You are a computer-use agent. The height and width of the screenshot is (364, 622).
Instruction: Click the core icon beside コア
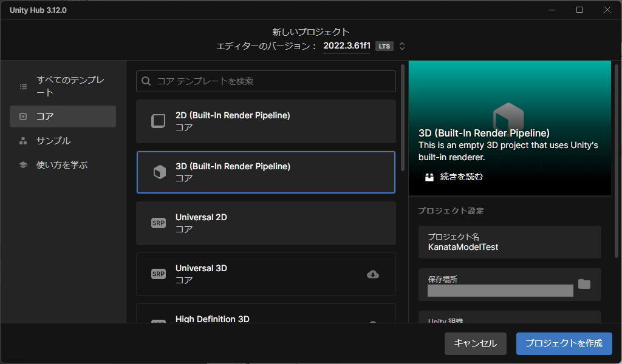(23, 116)
